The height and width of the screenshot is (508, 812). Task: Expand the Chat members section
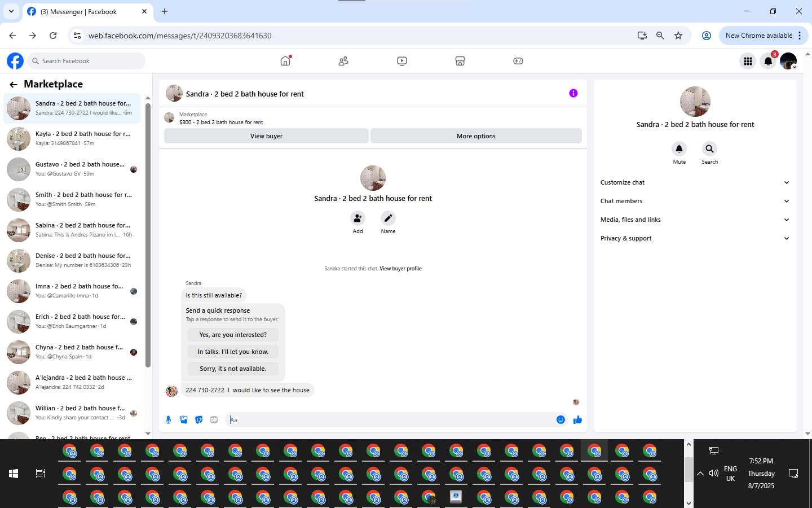coord(695,201)
